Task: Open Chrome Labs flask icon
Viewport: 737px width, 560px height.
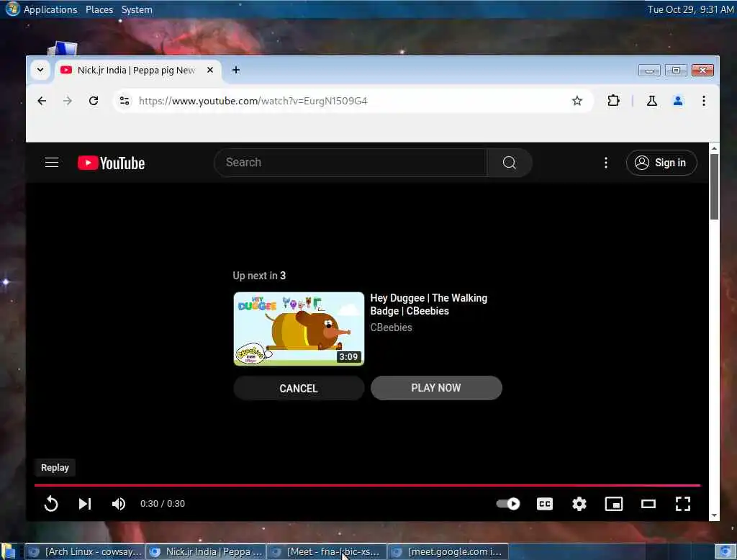Action: (x=652, y=101)
